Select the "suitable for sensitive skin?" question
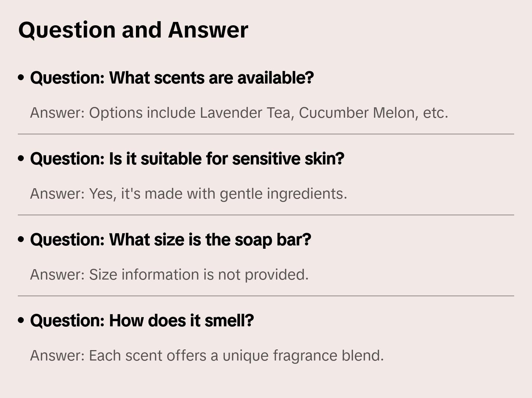The image size is (532, 398). point(187,159)
